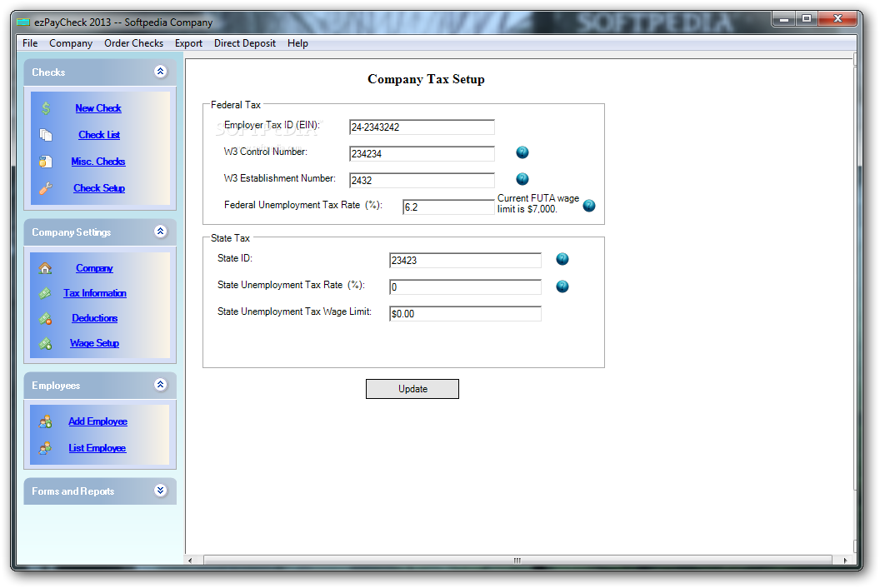Click the wrench icon beside Check Setup

[x=46, y=188]
